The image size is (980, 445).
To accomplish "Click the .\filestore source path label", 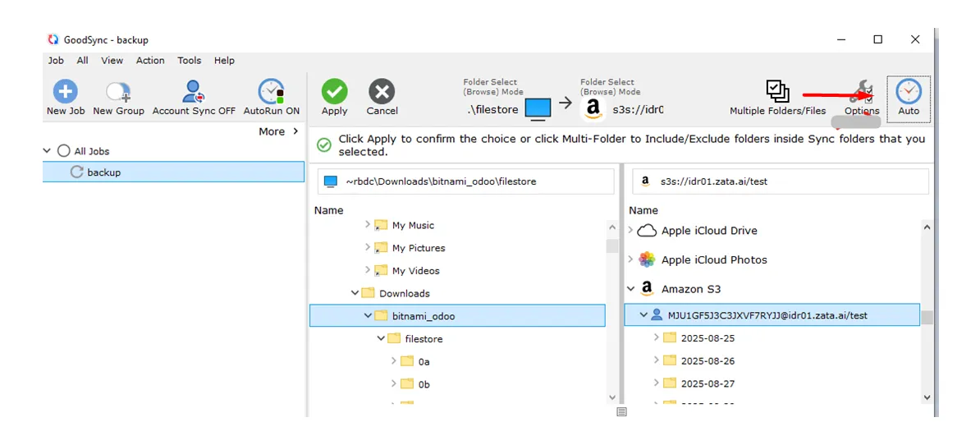I will pyautogui.click(x=493, y=109).
